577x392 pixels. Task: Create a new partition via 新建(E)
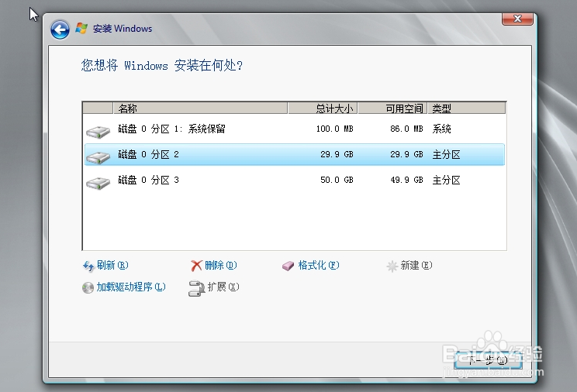pos(416,265)
